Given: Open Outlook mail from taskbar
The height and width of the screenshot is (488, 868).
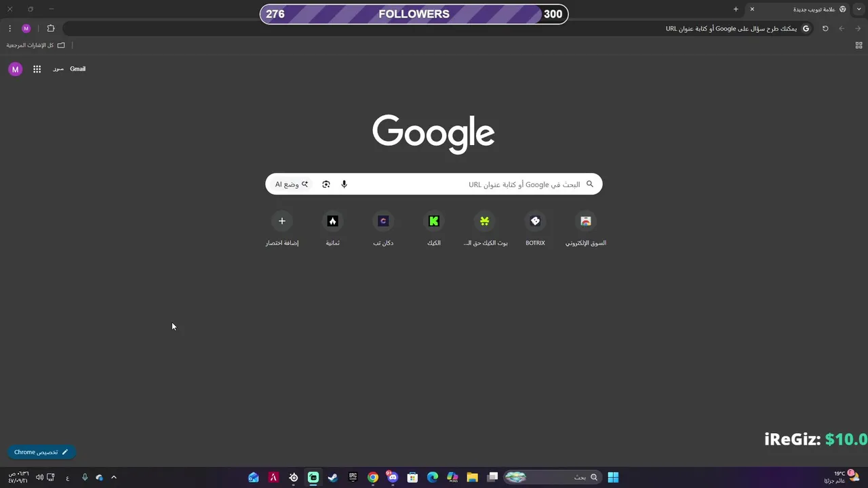Looking at the screenshot, I should pyautogui.click(x=254, y=477).
